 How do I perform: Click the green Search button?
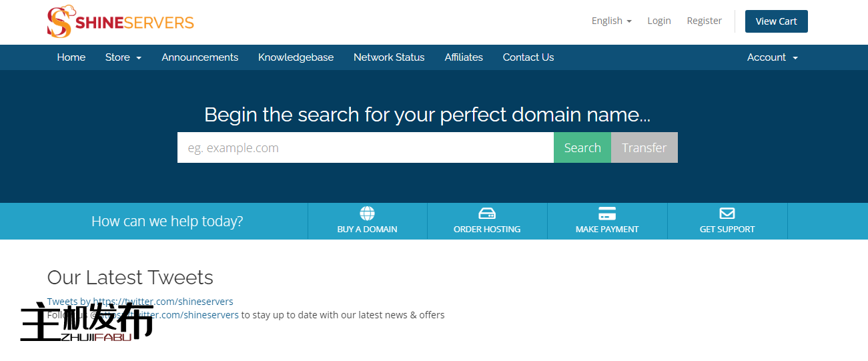pyautogui.click(x=582, y=147)
